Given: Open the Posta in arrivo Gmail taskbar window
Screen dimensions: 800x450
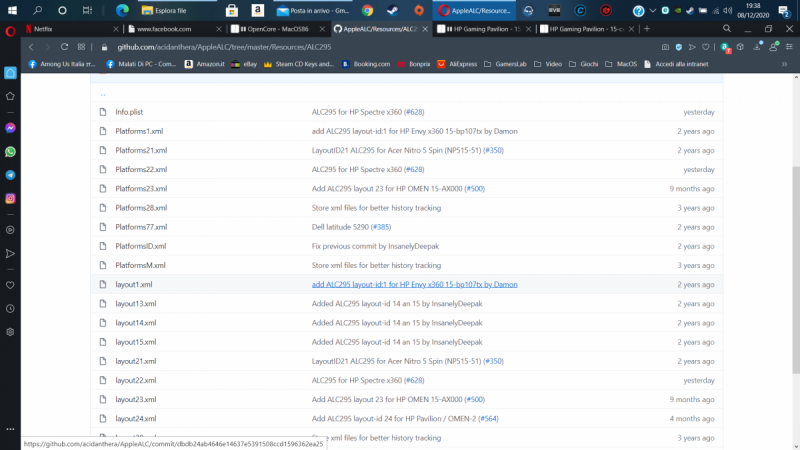Looking at the screenshot, I should point(313,10).
